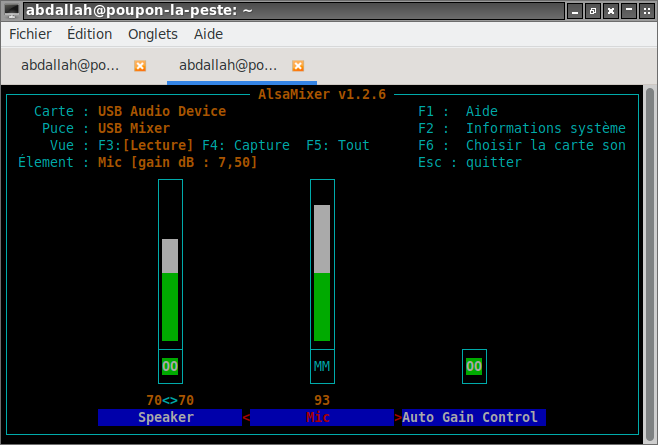This screenshot has width=658, height=445.
Task: Click the shade window title bar button
Action: [x=629, y=11]
